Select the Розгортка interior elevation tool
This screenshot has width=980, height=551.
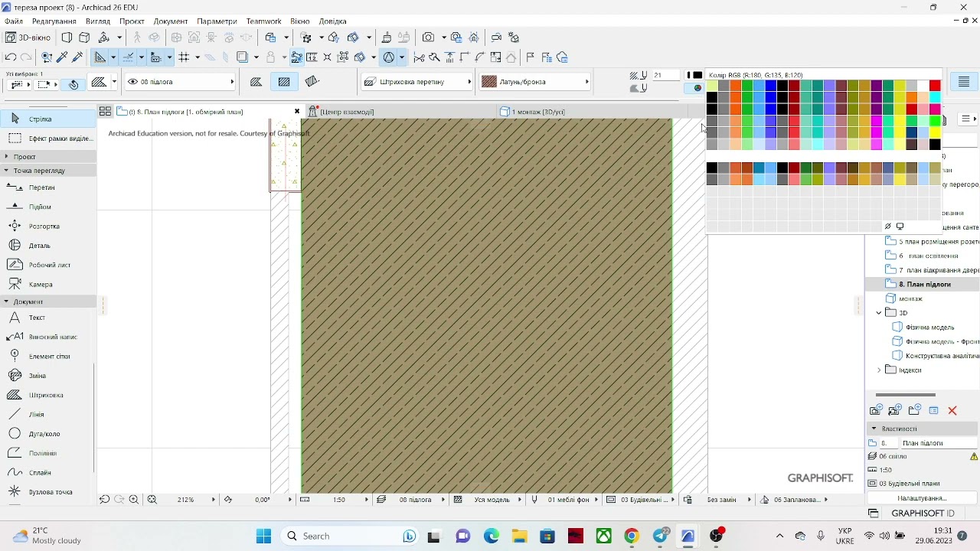48,227
